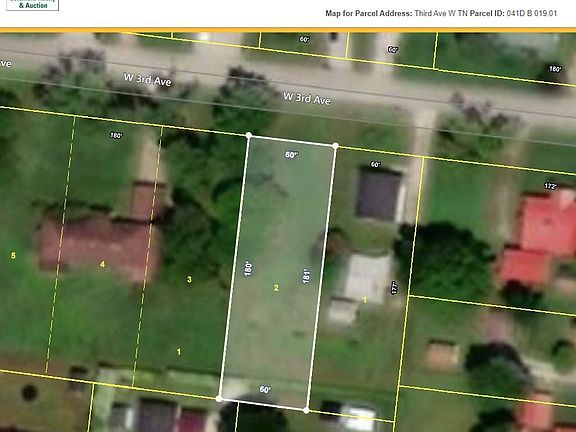Select the corner vertex between the 60' rear and 180' side
576x432 pixels.
219,399
